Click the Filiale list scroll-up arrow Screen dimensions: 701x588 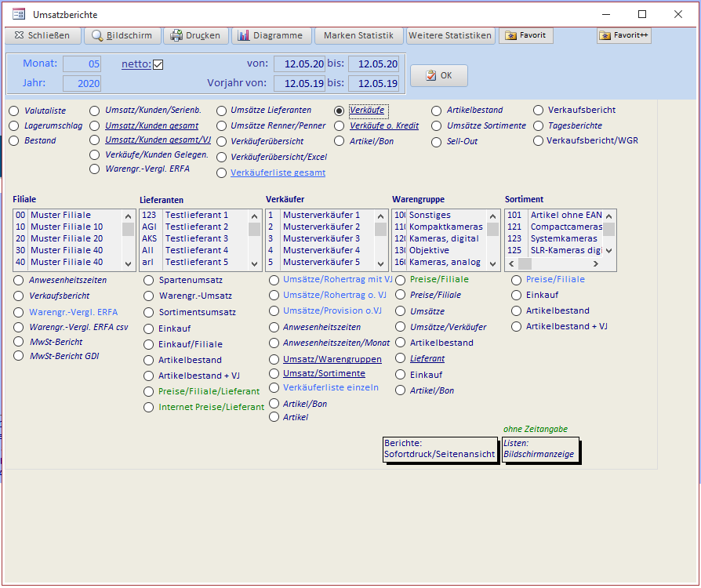129,216
